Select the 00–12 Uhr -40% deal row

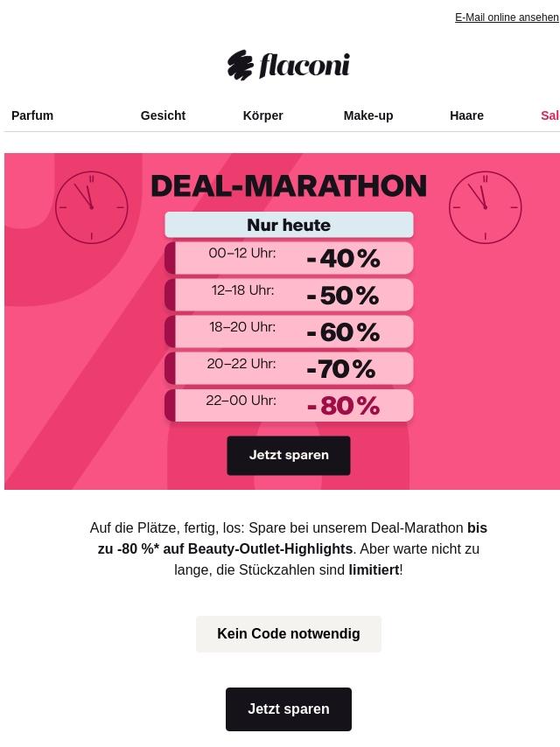pyautogui.click(x=289, y=258)
